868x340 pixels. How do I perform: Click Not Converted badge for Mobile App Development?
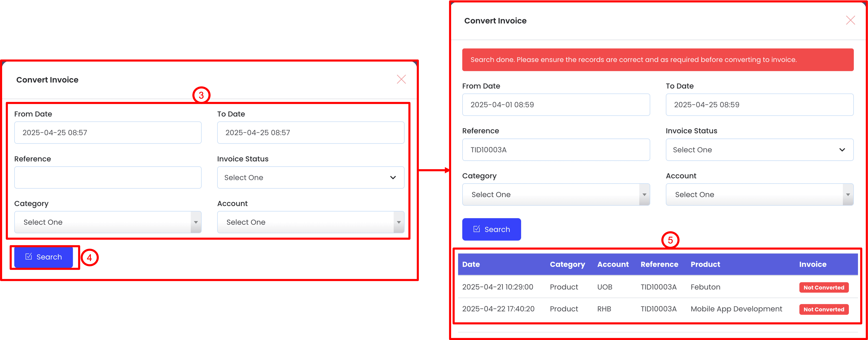(x=823, y=309)
